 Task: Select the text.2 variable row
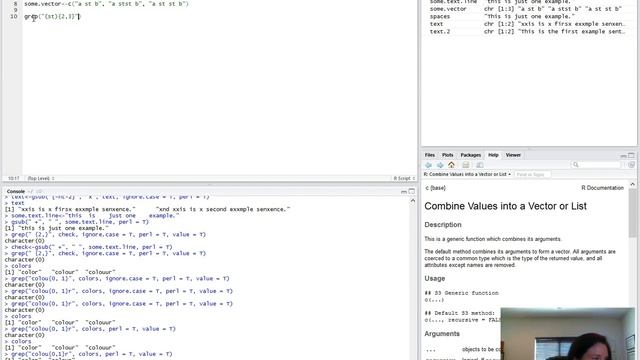click(528, 31)
